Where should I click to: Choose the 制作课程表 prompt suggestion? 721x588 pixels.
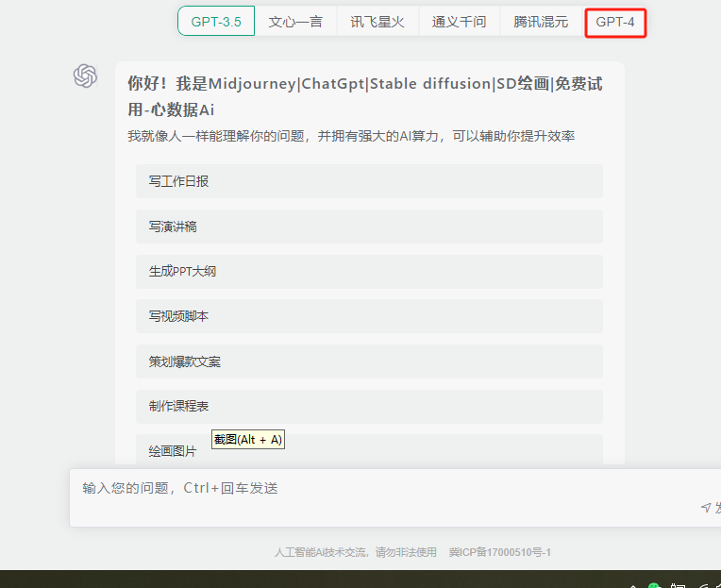[369, 407]
